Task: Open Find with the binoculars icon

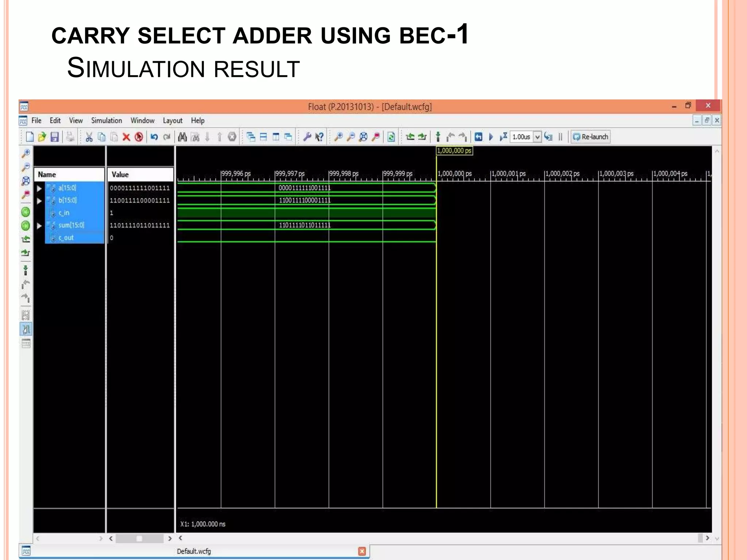Action: (x=182, y=137)
